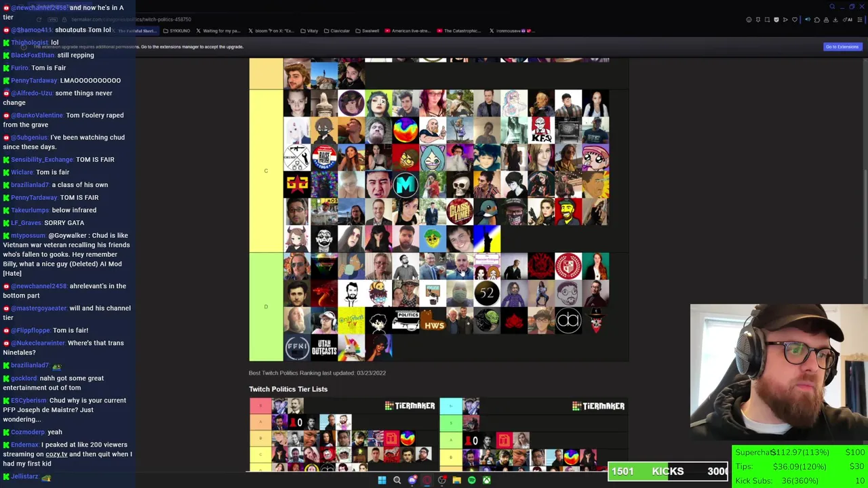Select the Class Time logo thumbnail
The height and width of the screenshot is (488, 868).
[460, 211]
